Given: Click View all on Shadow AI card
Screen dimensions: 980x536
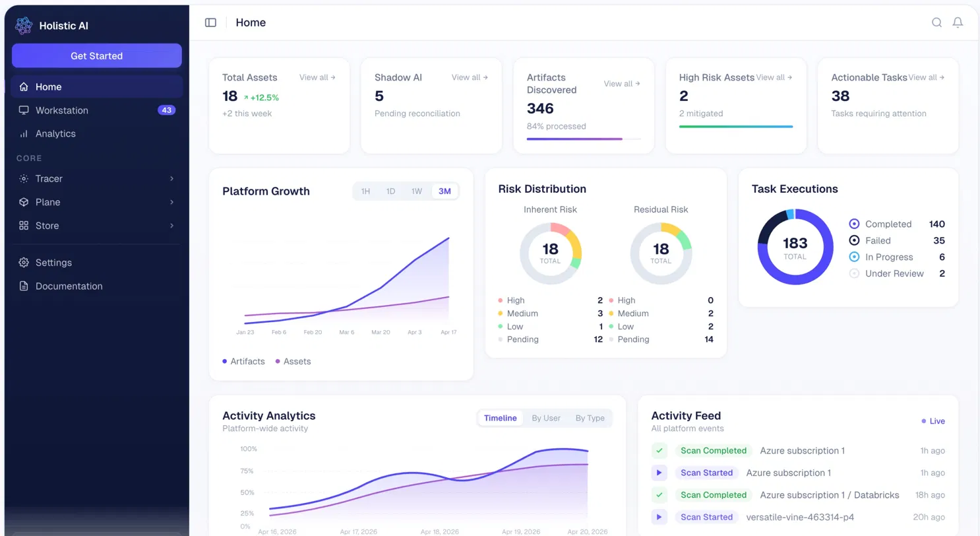Looking at the screenshot, I should click(x=470, y=77).
